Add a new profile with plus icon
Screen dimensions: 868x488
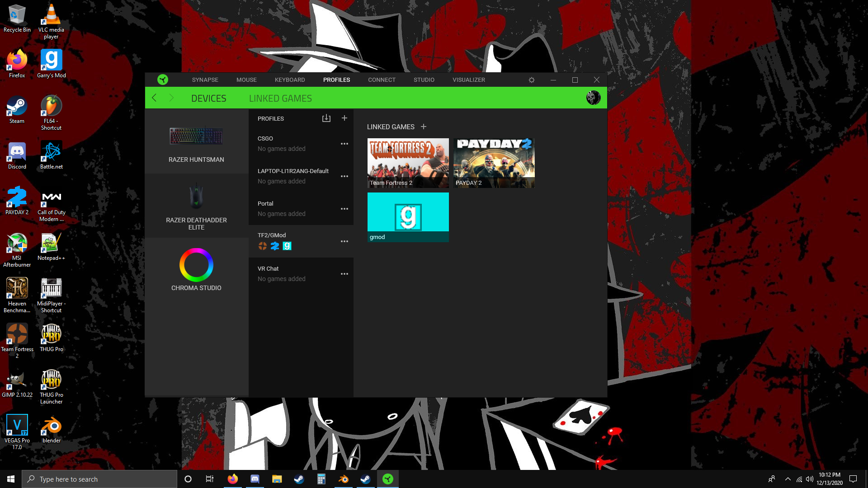point(344,118)
